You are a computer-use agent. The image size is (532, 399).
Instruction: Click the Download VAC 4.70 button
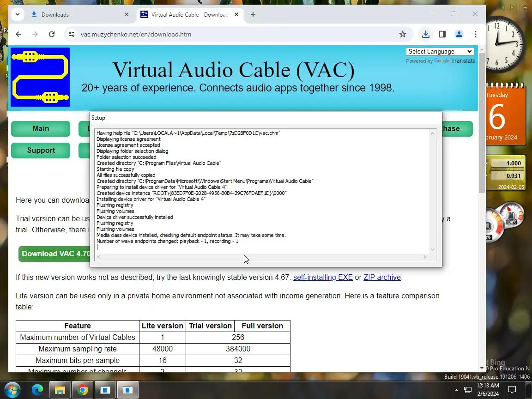coord(54,254)
